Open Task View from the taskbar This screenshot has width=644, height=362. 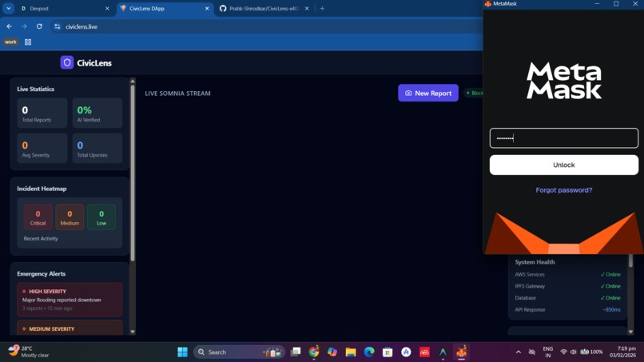tap(296, 352)
